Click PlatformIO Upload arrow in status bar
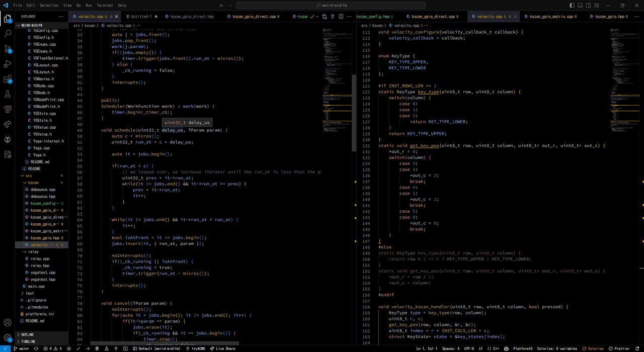 pyautogui.click(x=88, y=348)
